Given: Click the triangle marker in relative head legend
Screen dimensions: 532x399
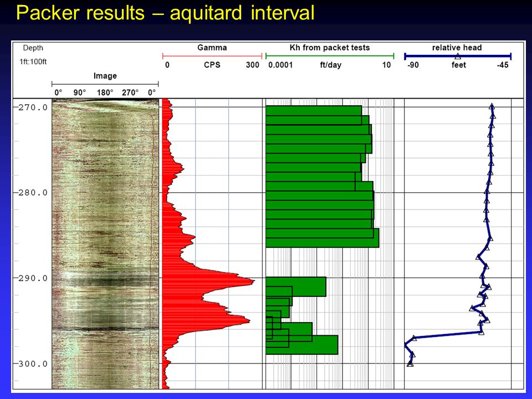Looking at the screenshot, I should (x=458, y=57).
